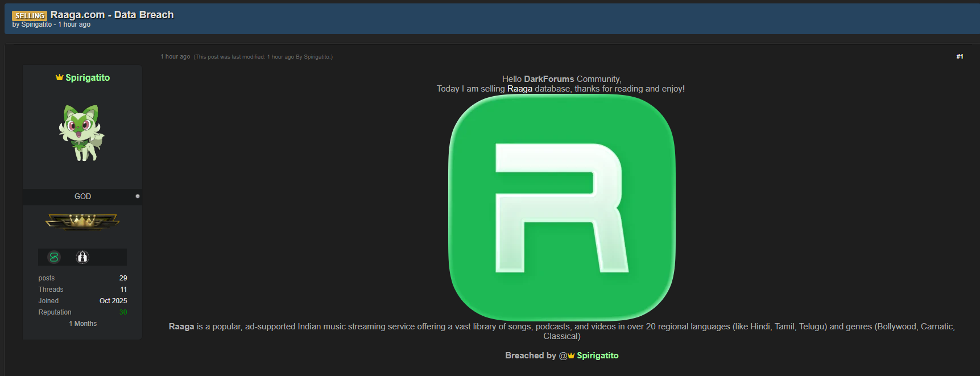Click the bold Raaga link in the intro sentence
The height and width of the screenshot is (376, 980).
(519, 89)
